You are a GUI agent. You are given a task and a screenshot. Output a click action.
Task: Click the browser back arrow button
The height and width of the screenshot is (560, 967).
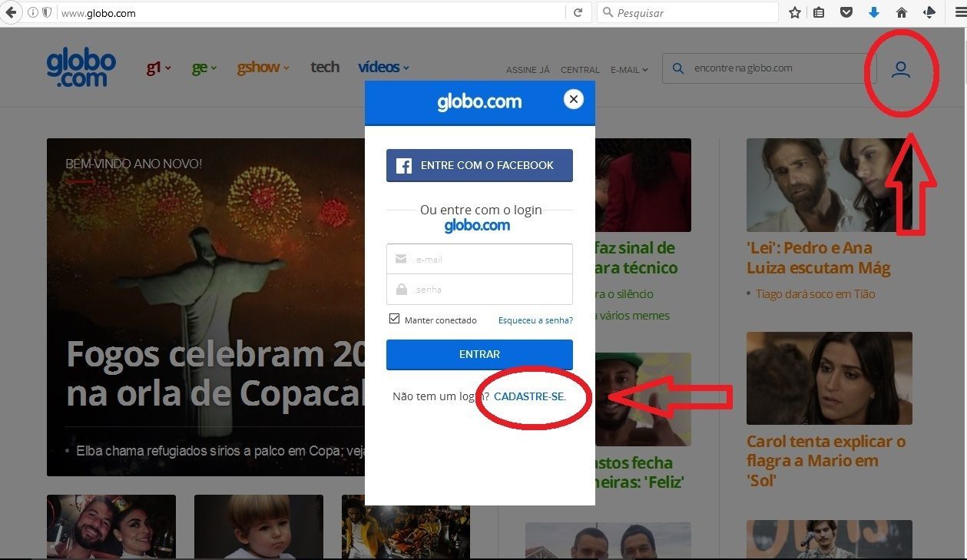pyautogui.click(x=12, y=12)
